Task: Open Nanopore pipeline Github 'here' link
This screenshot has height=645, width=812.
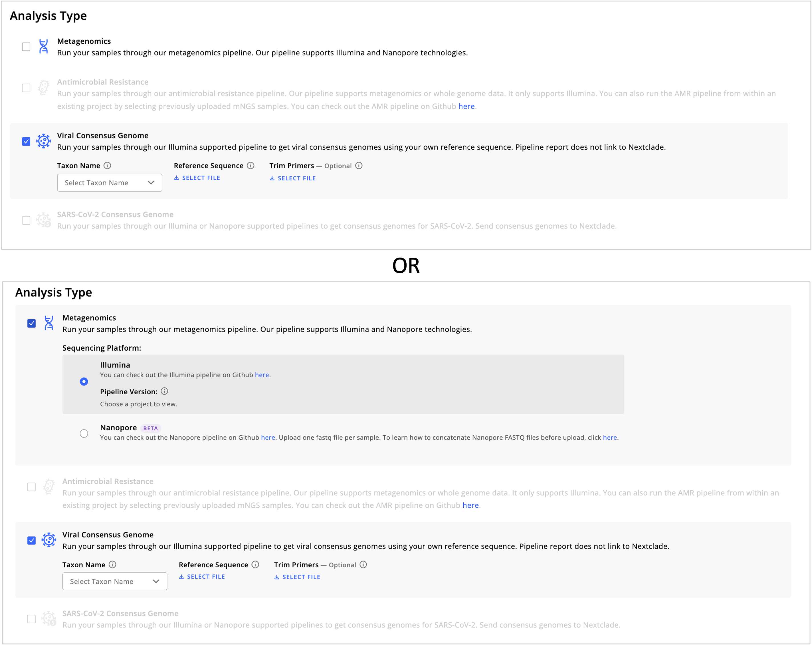Action: point(268,437)
